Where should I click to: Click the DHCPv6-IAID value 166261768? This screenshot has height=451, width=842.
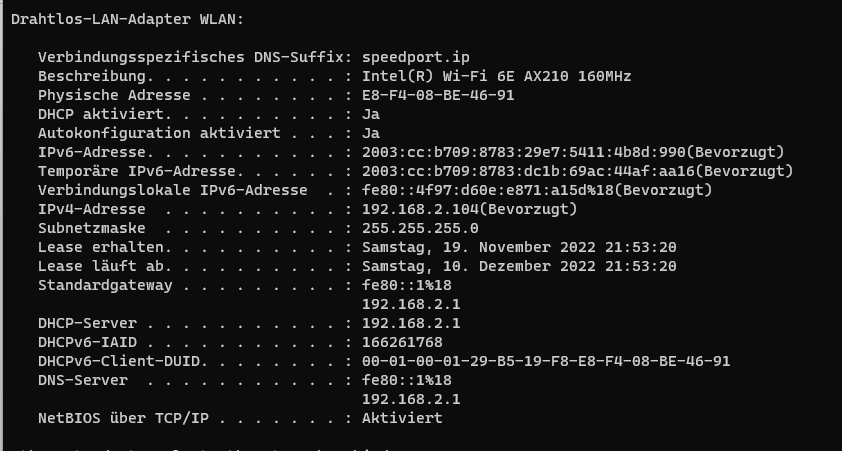[x=402, y=343]
